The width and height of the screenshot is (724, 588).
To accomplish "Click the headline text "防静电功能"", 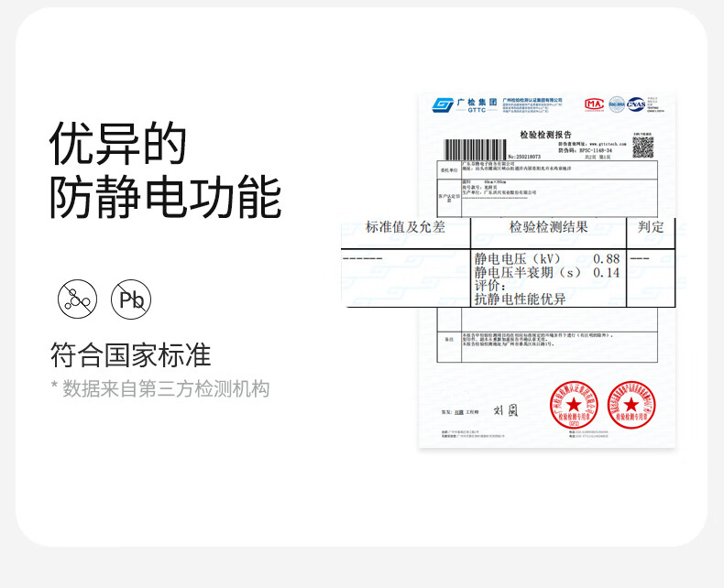I will 165,197.
